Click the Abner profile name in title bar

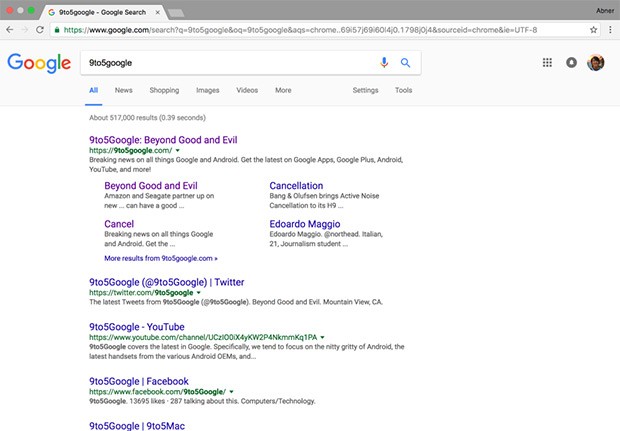[x=605, y=11]
